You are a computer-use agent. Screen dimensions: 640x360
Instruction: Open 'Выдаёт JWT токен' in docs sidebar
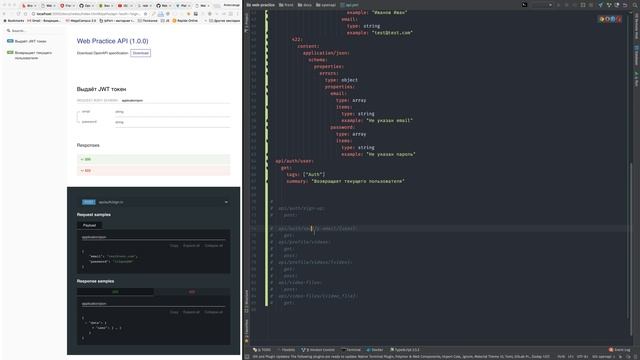tap(31, 41)
